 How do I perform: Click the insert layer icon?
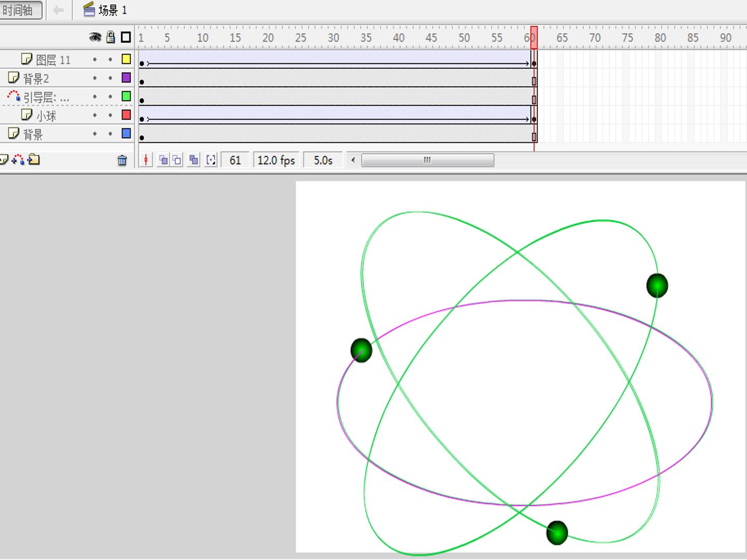pos(4,160)
